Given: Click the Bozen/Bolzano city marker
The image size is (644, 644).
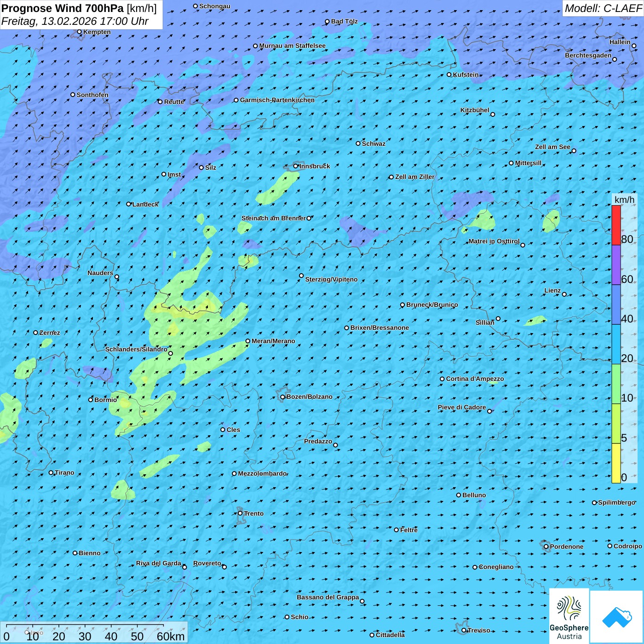Looking at the screenshot, I should 283,397.
